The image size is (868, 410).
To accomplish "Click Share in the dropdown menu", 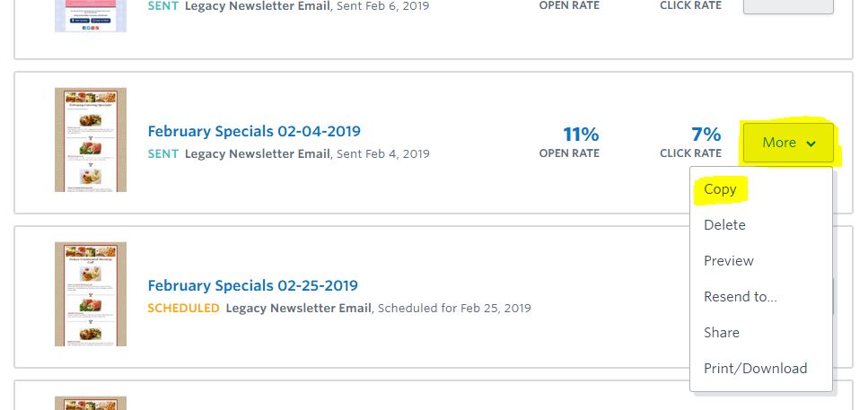I will pos(722,333).
